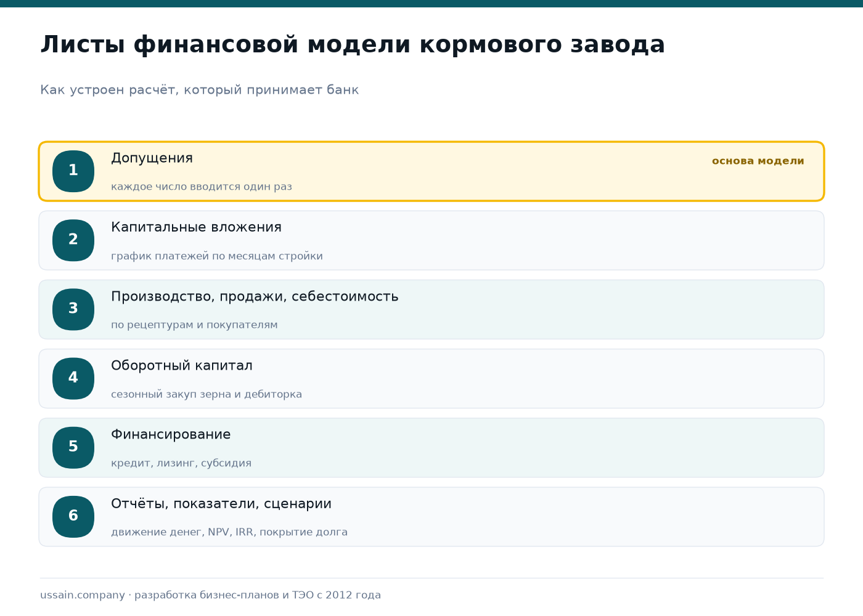Click the subtitle 'Как устроен расчёт, который принимает банк'
Screen dimensions: 863x616
pos(199,90)
